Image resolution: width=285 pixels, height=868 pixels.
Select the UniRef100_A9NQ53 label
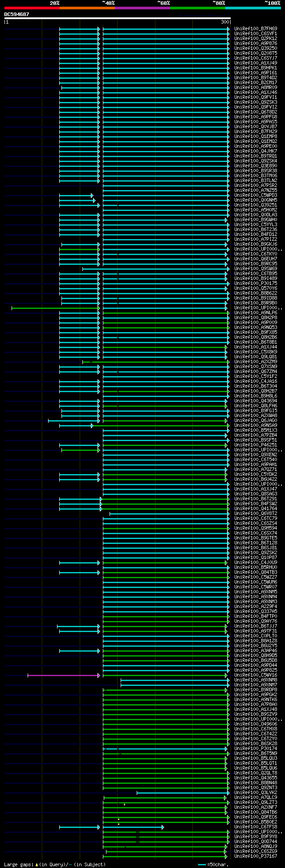(256, 327)
